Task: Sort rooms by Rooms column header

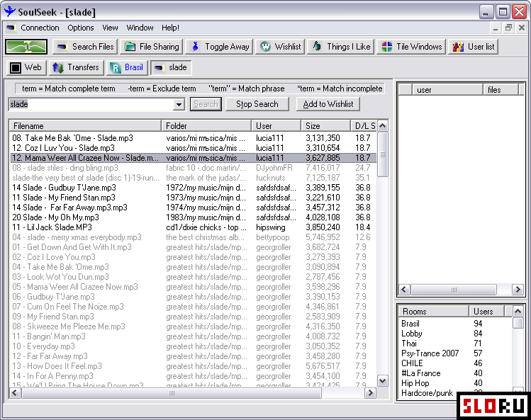Action: [x=433, y=312]
